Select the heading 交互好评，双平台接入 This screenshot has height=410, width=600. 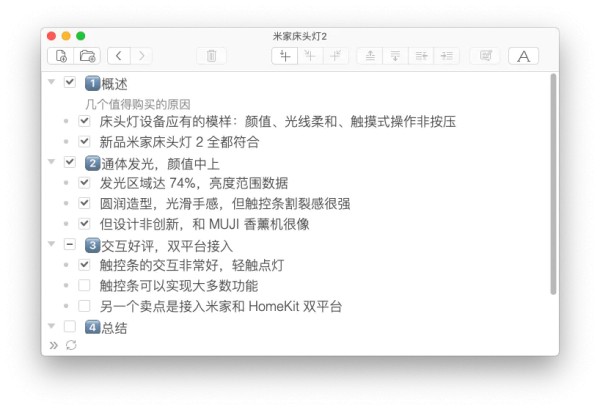click(167, 246)
